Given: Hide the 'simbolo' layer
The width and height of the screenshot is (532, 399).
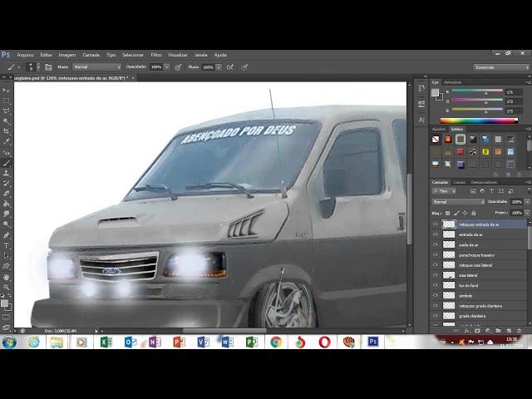Looking at the screenshot, I should [x=436, y=296].
